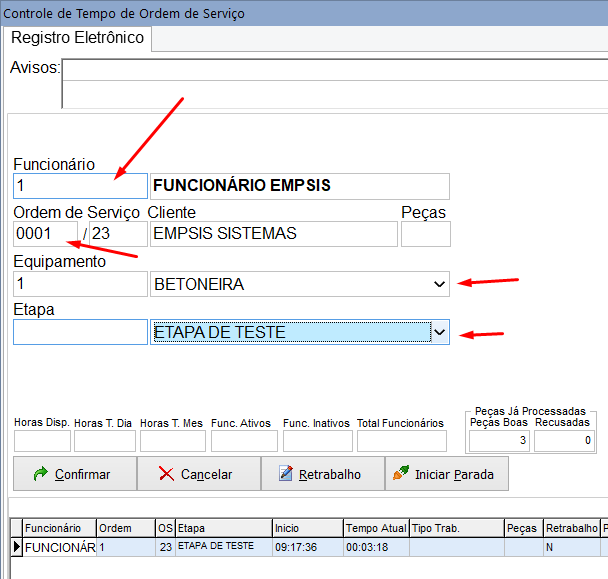The width and height of the screenshot is (608, 579).
Task: Click the Retrabalho button
Action: click(x=323, y=474)
